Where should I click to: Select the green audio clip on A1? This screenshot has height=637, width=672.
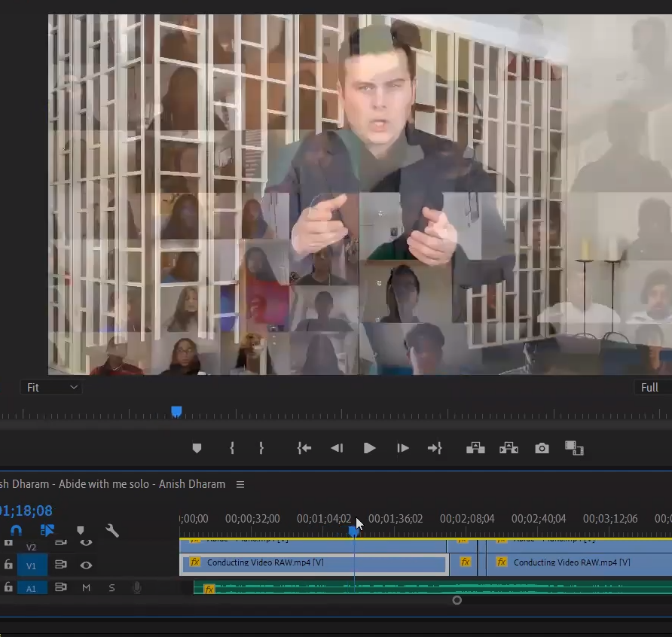point(433,588)
